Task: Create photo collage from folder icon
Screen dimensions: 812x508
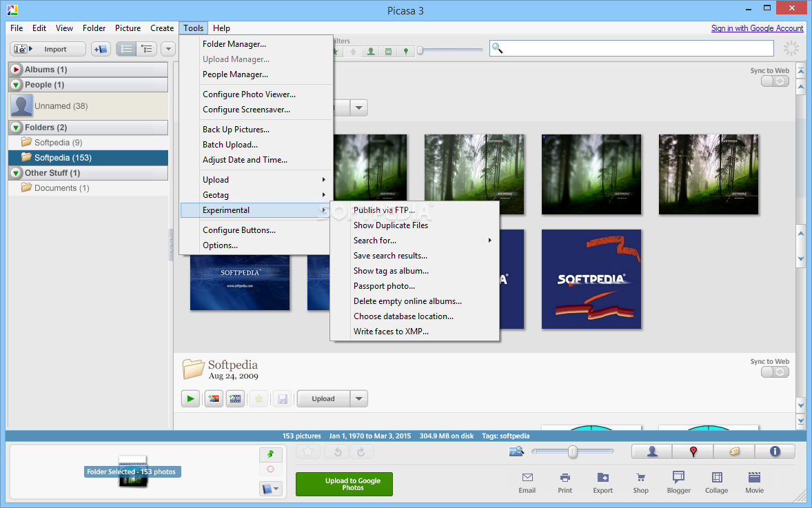Action: pyautogui.click(x=214, y=398)
